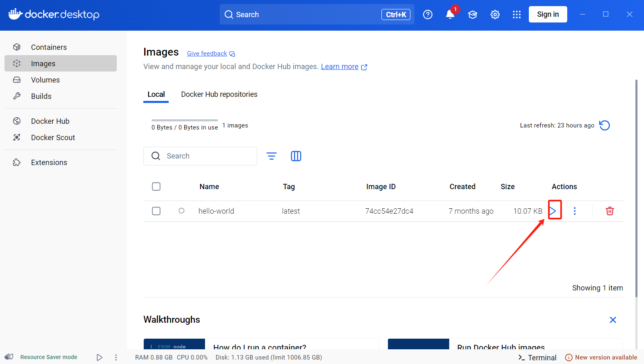Run the hello-world image play icon

pos(553,211)
